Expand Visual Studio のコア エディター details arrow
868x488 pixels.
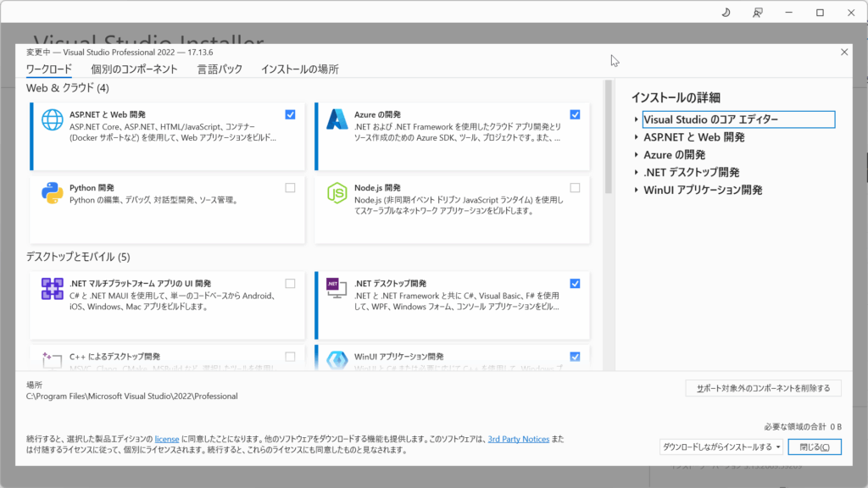[636, 119]
